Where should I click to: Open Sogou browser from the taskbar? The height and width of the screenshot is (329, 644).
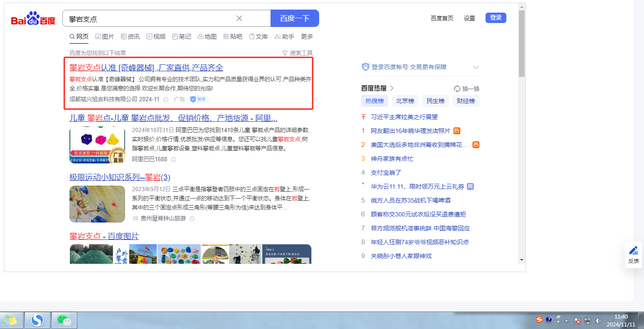(x=37, y=320)
